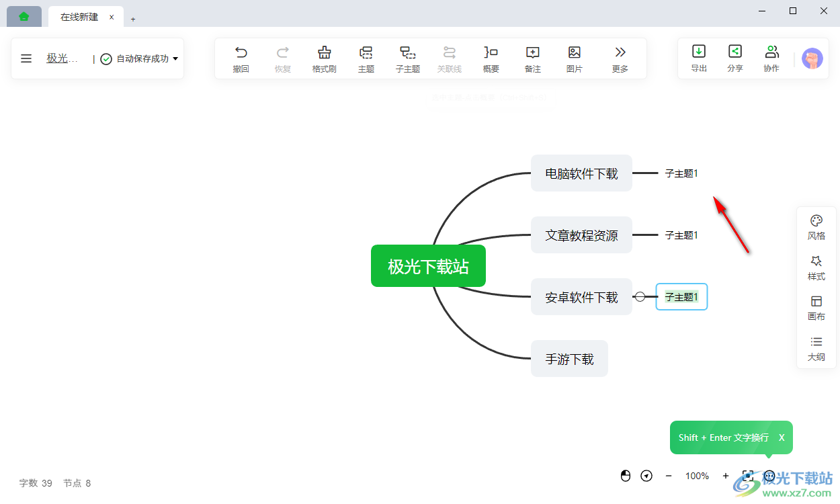Click the home tab icon

[24, 17]
